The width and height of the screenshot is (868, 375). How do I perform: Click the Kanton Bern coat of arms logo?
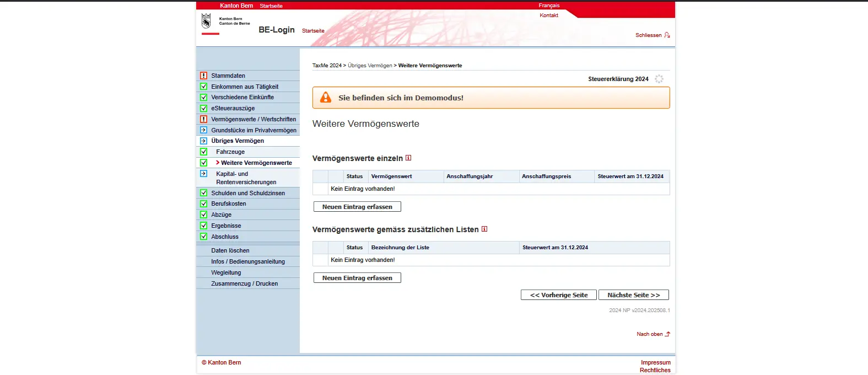(x=206, y=21)
